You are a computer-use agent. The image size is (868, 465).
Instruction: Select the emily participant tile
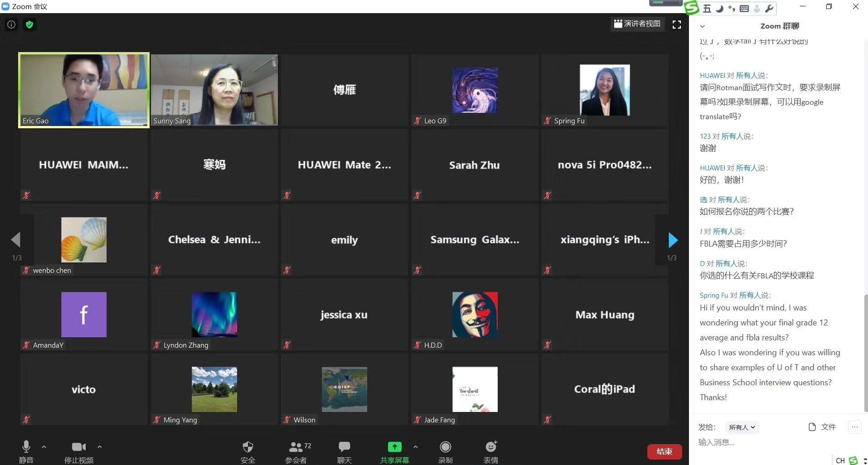pyautogui.click(x=344, y=240)
